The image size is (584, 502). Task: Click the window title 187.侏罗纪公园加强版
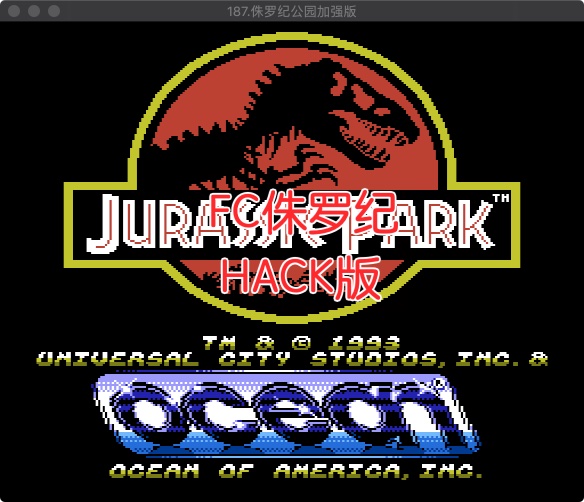pyautogui.click(x=292, y=11)
